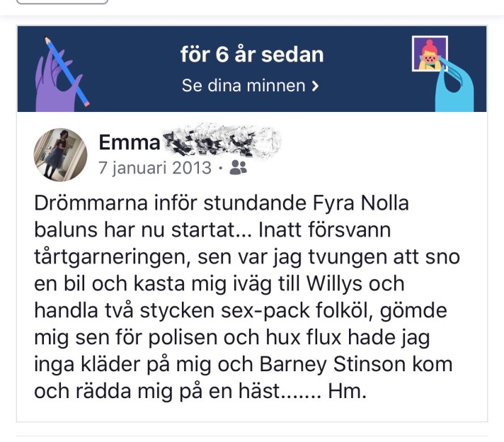
Task: Click the framed portrait with the red hat
Action: [x=430, y=54]
